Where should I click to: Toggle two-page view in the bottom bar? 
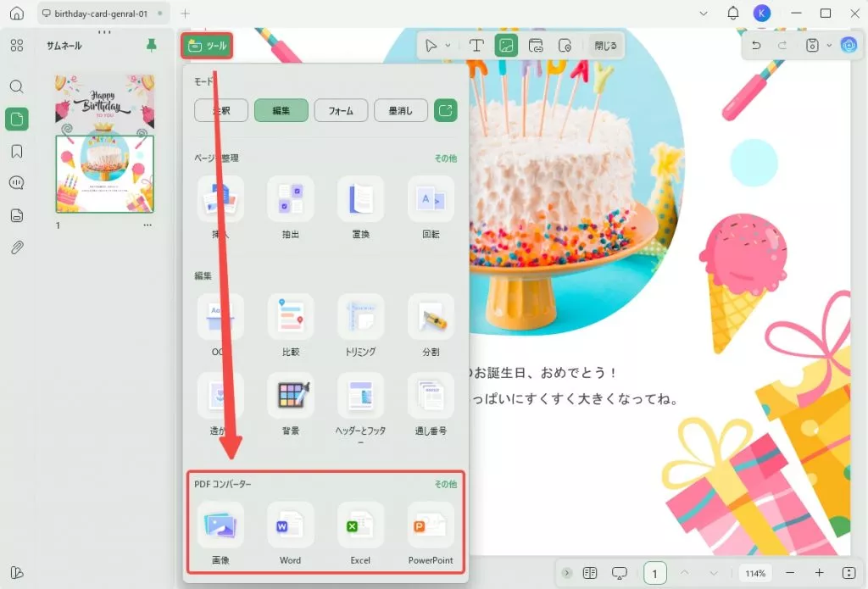coord(591,573)
